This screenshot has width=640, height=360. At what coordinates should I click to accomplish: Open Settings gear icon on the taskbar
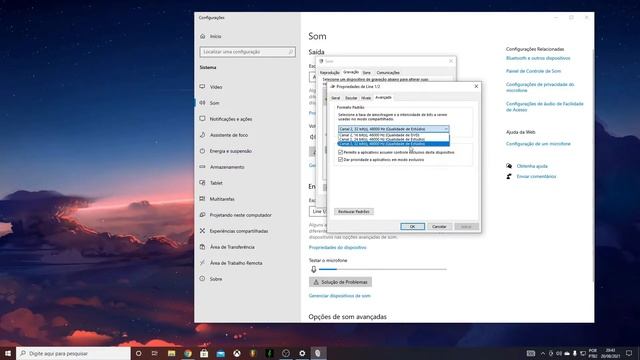[302, 353]
